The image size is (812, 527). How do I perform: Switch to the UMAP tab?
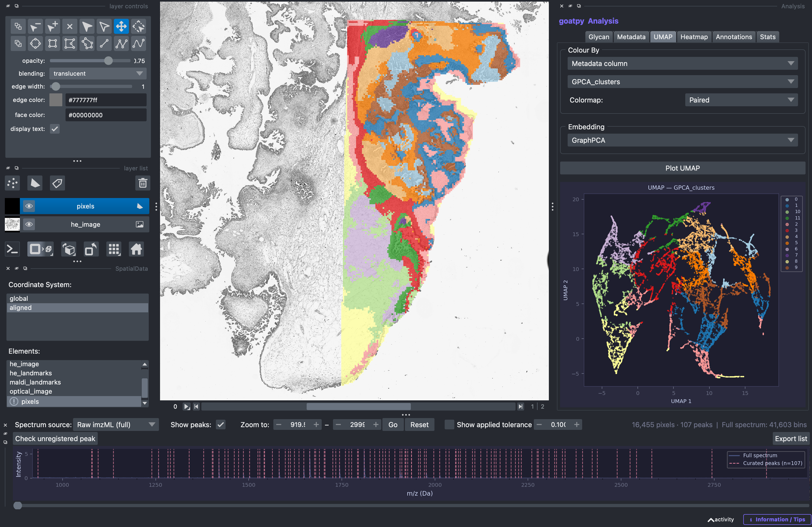coord(662,37)
